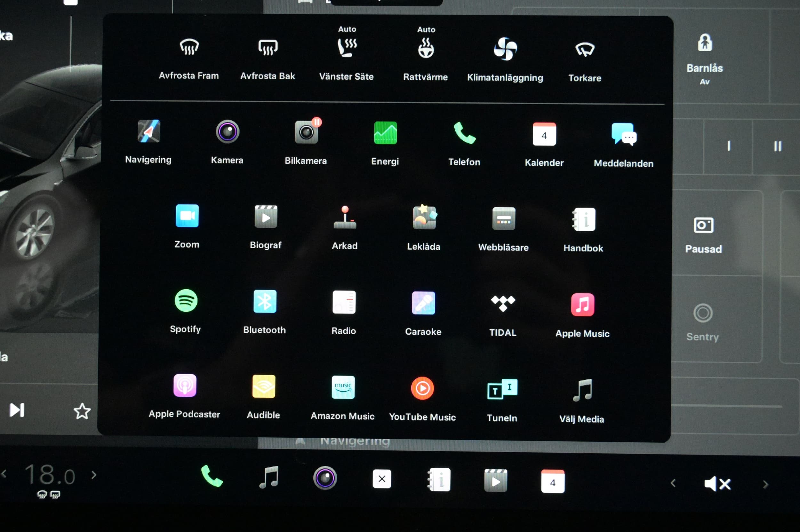Open Apple Podcaster
Screen dimensions: 800x532
pos(185,396)
